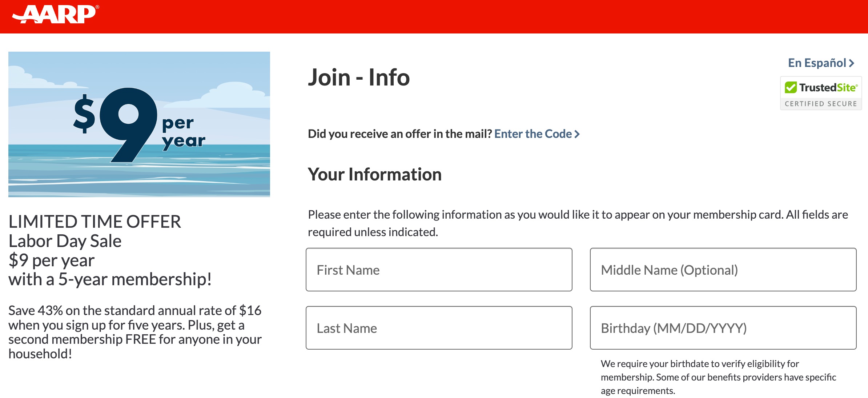This screenshot has height=398, width=868.
Task: Expand the En Español chevron arrow
Action: click(x=852, y=63)
